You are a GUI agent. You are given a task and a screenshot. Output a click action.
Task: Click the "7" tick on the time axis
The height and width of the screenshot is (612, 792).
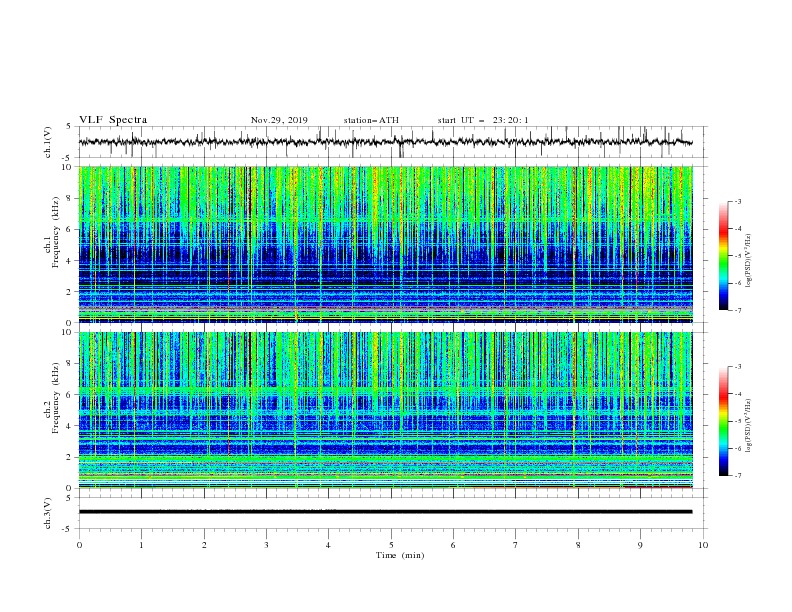(x=516, y=545)
